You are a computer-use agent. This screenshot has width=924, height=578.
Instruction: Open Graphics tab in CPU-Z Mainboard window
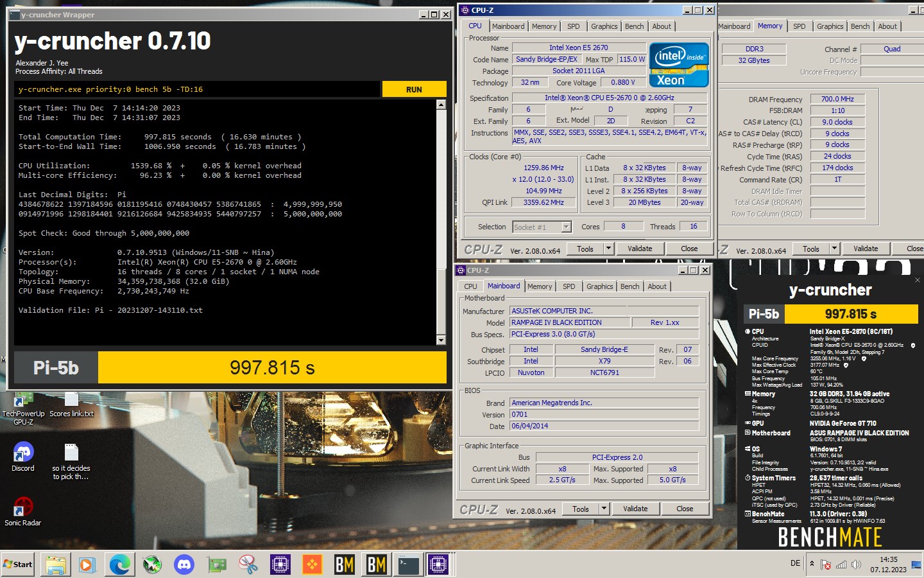pyautogui.click(x=600, y=286)
